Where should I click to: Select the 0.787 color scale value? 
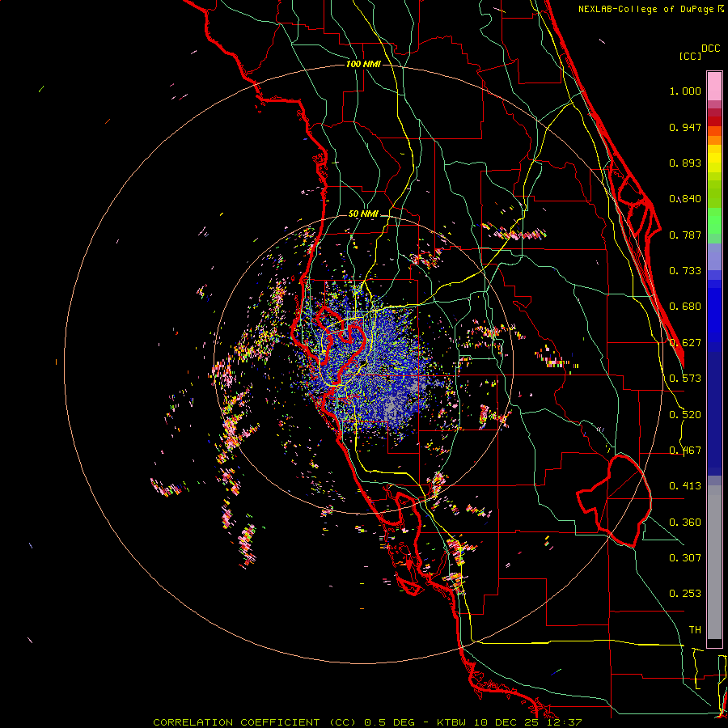[x=685, y=235]
